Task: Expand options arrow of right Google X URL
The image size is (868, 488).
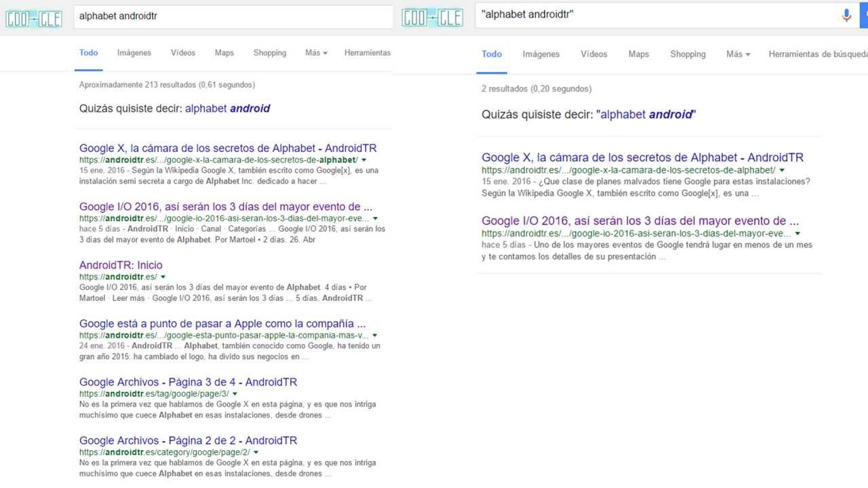Action: [782, 170]
